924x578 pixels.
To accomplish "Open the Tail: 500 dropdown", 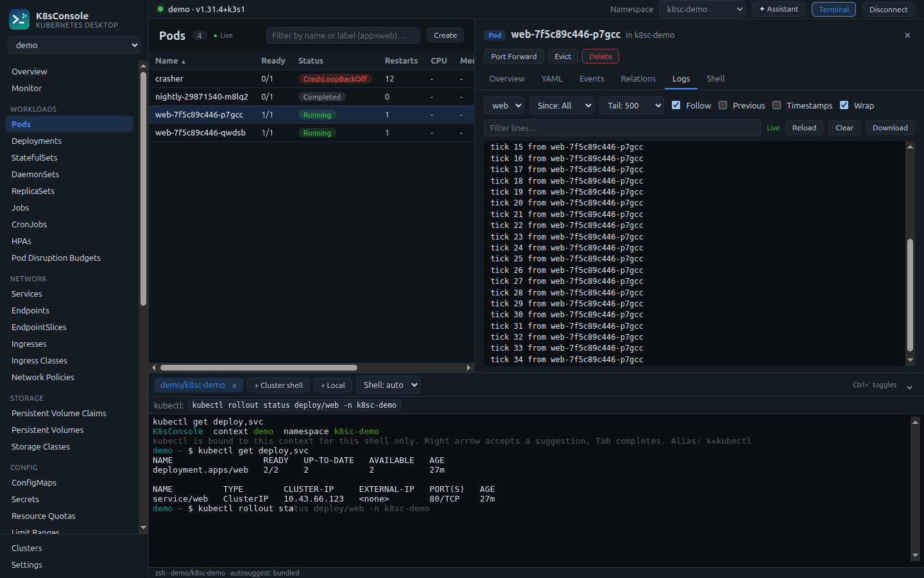I will [631, 105].
